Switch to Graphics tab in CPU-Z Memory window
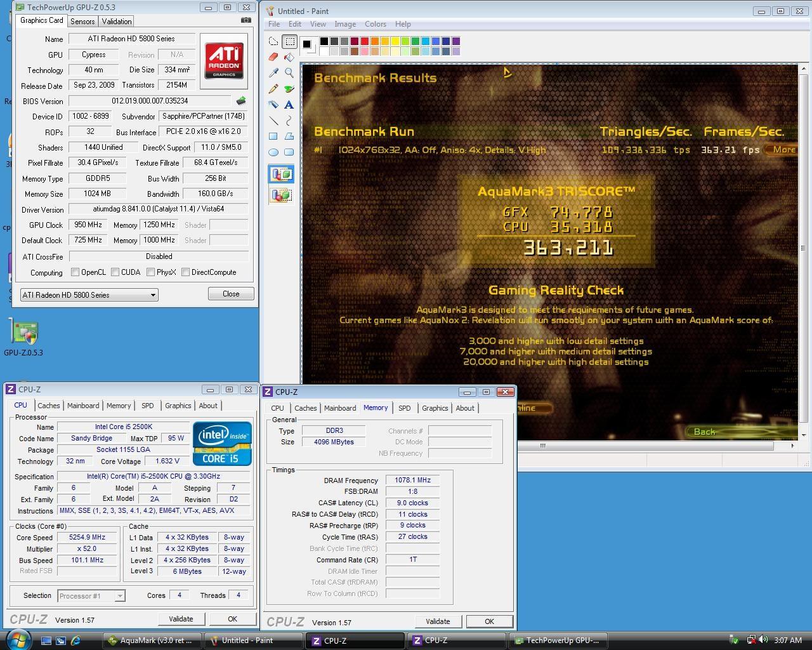Image resolution: width=812 pixels, height=650 pixels. 435,408
